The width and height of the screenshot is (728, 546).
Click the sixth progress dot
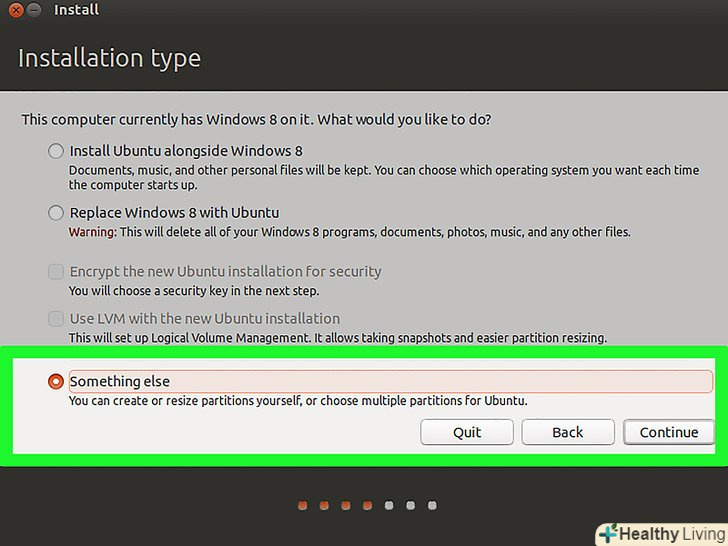[410, 506]
